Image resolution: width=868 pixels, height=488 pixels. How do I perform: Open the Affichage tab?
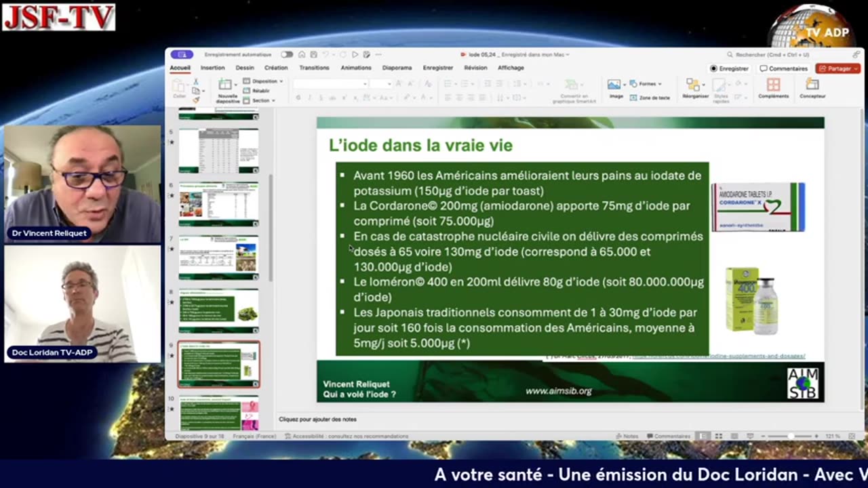511,68
